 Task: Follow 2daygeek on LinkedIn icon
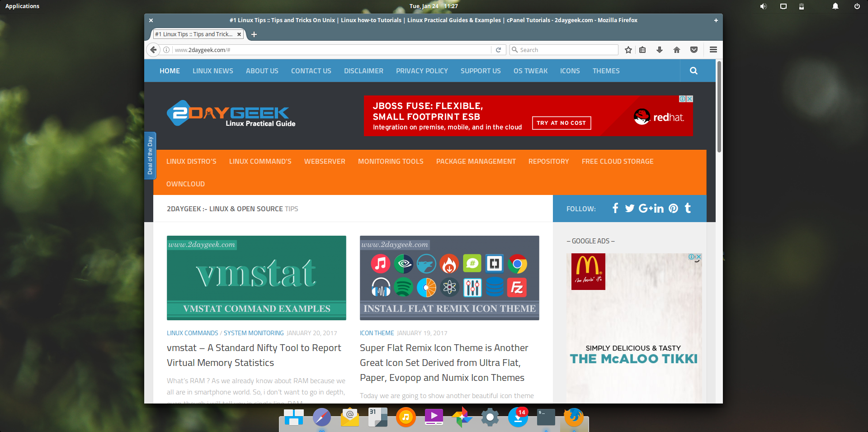(659, 208)
